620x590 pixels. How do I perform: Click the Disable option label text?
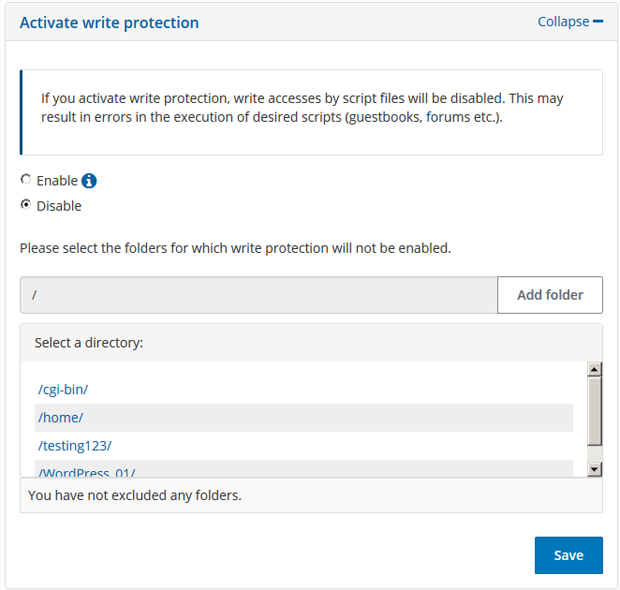(x=59, y=206)
